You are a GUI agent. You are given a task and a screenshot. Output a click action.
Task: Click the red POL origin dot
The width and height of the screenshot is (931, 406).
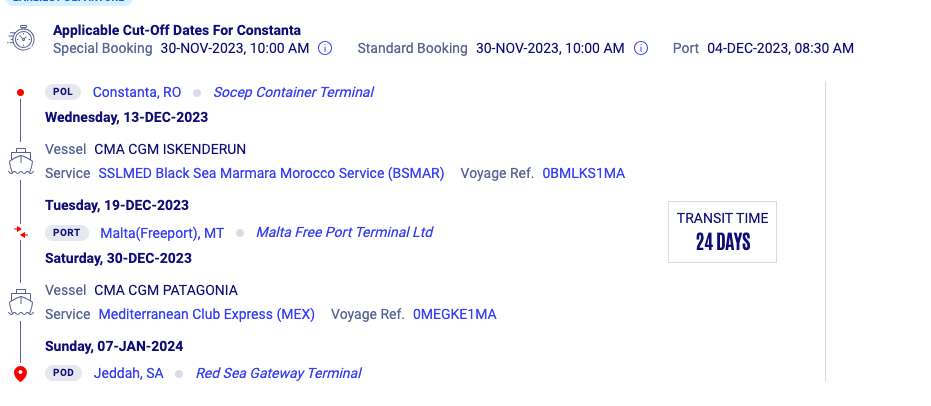pyautogui.click(x=20, y=93)
